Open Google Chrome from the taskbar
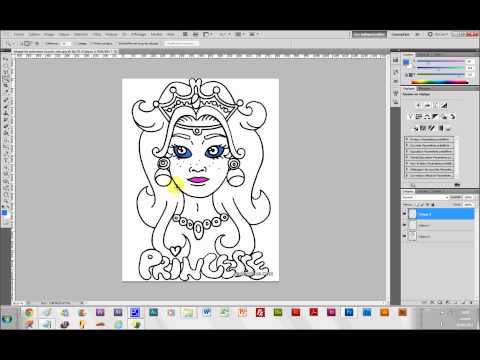Viewport: 480px width, 360px height. point(29,312)
